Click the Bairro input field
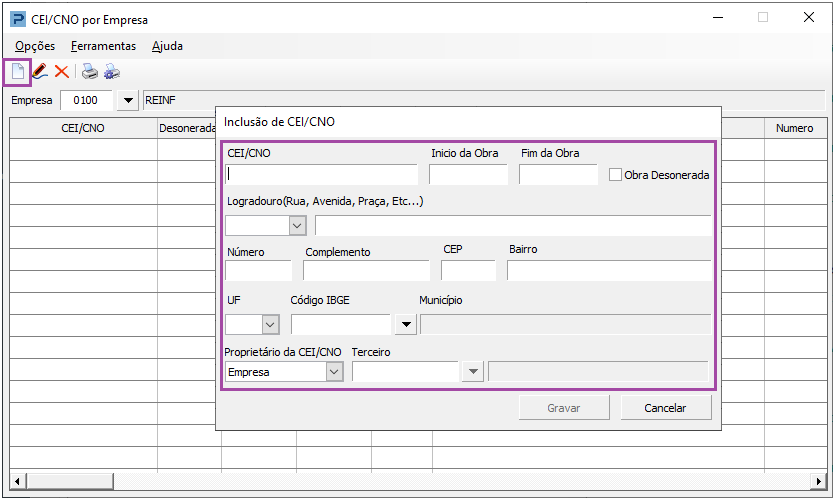836x502 pixels. (x=608, y=271)
